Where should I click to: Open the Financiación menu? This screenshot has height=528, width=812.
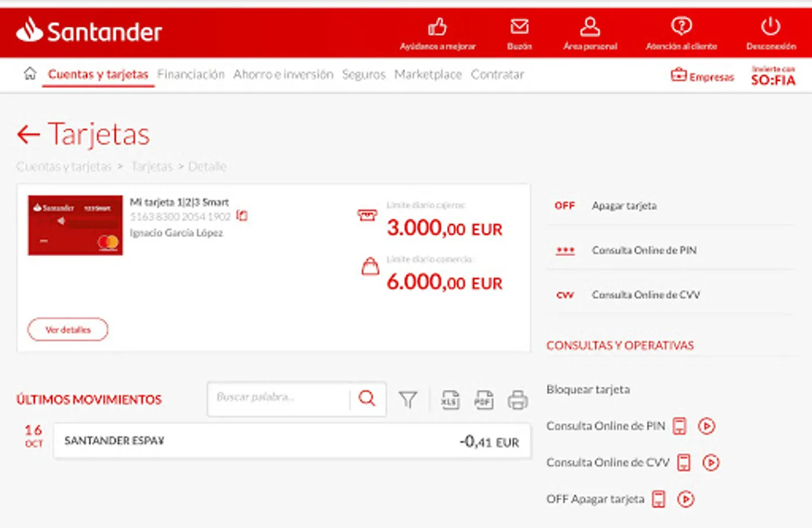click(x=191, y=75)
